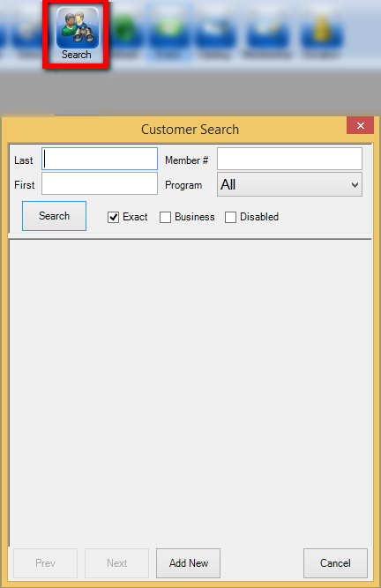381x588 pixels.
Task: Click into the First name field
Action: point(100,183)
